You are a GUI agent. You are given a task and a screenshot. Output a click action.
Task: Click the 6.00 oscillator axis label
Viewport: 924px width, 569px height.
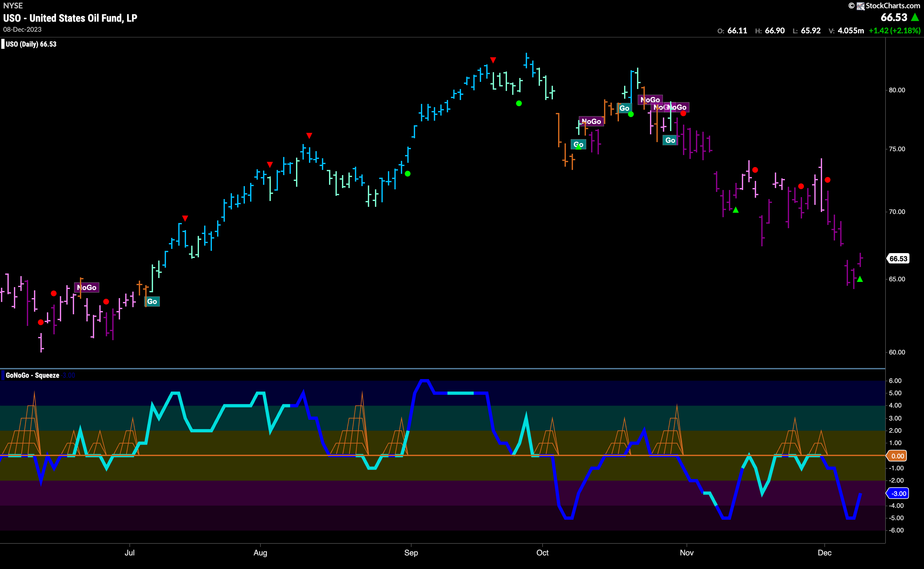[895, 381]
